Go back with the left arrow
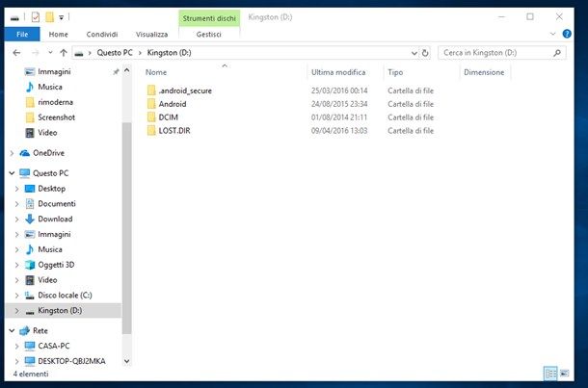 point(16,53)
